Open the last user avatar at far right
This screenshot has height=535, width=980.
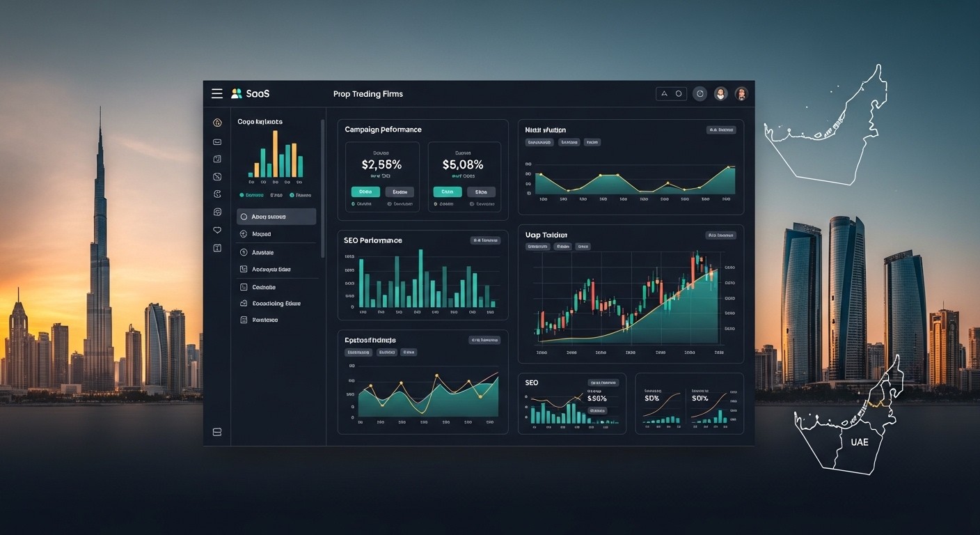[x=742, y=93]
